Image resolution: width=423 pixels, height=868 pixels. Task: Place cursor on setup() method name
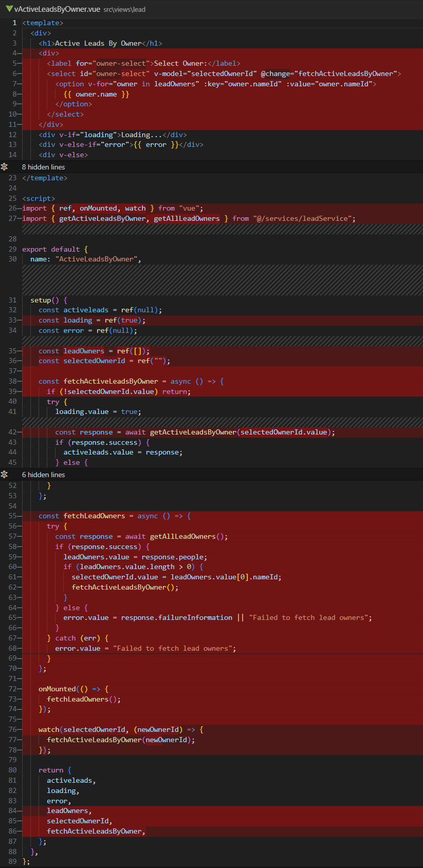point(41,300)
